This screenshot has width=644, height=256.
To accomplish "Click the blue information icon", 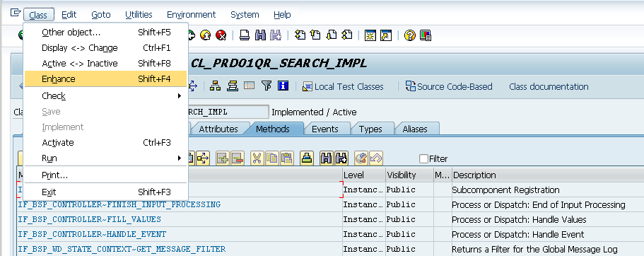I will click(283, 86).
